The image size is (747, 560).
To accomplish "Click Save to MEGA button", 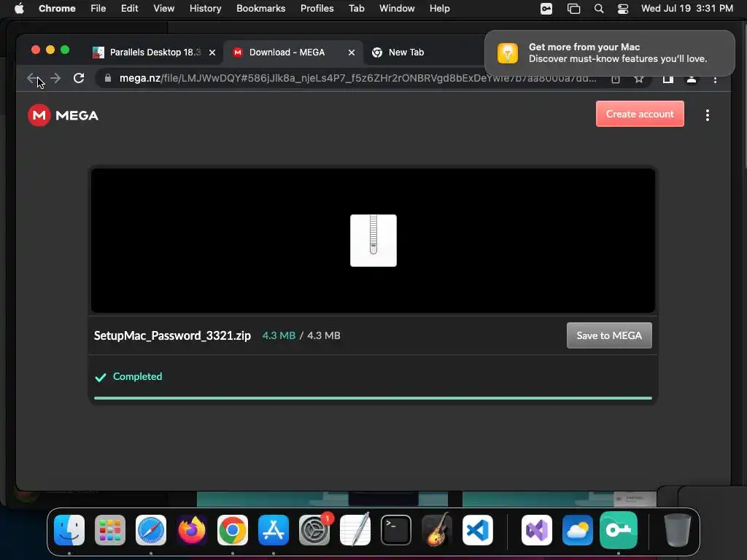I will pos(609,335).
